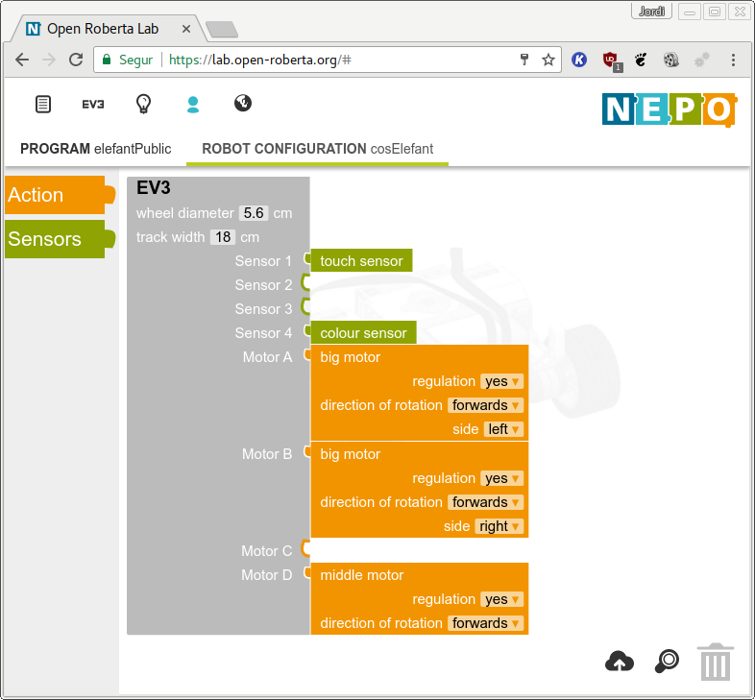Viewport: 755px width, 700px height.
Task: Open the EV3 robot menu
Action: click(x=92, y=104)
